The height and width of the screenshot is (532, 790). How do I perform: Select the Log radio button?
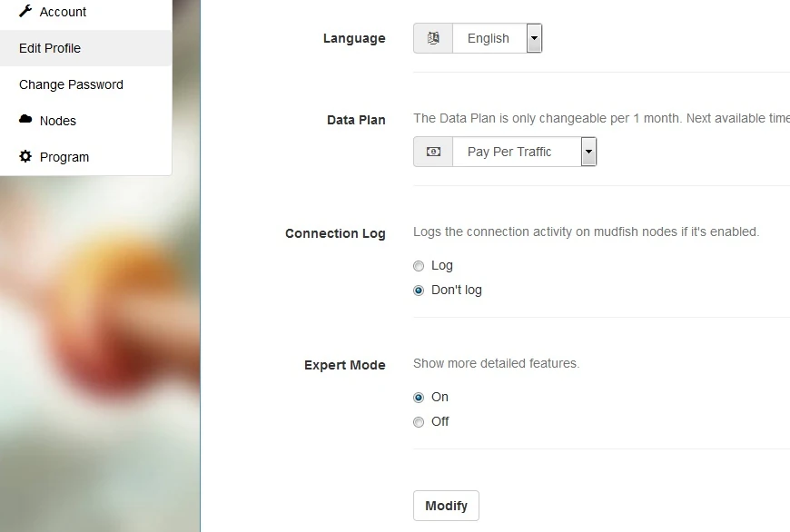(x=419, y=266)
